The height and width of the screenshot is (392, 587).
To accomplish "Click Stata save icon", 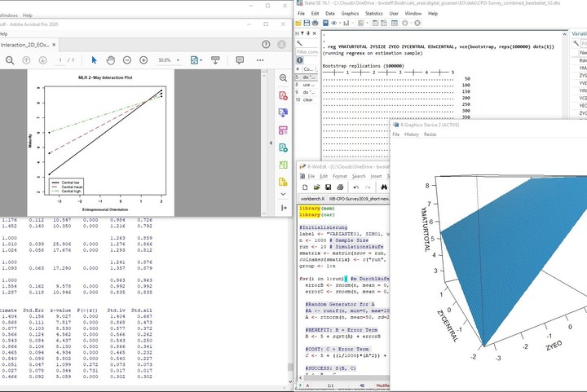I will (307, 23).
